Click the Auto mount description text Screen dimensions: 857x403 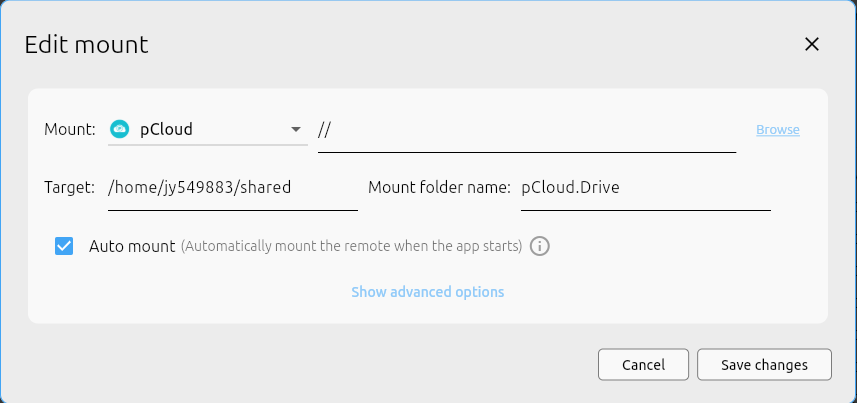click(351, 246)
